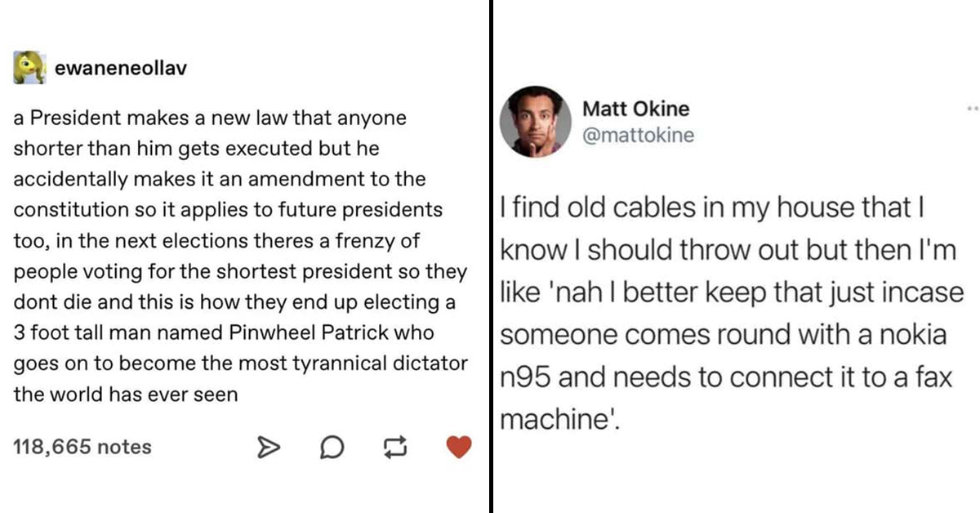This screenshot has width=980, height=513.
Task: Click "the world has ever seen" line
Action: coord(126,395)
